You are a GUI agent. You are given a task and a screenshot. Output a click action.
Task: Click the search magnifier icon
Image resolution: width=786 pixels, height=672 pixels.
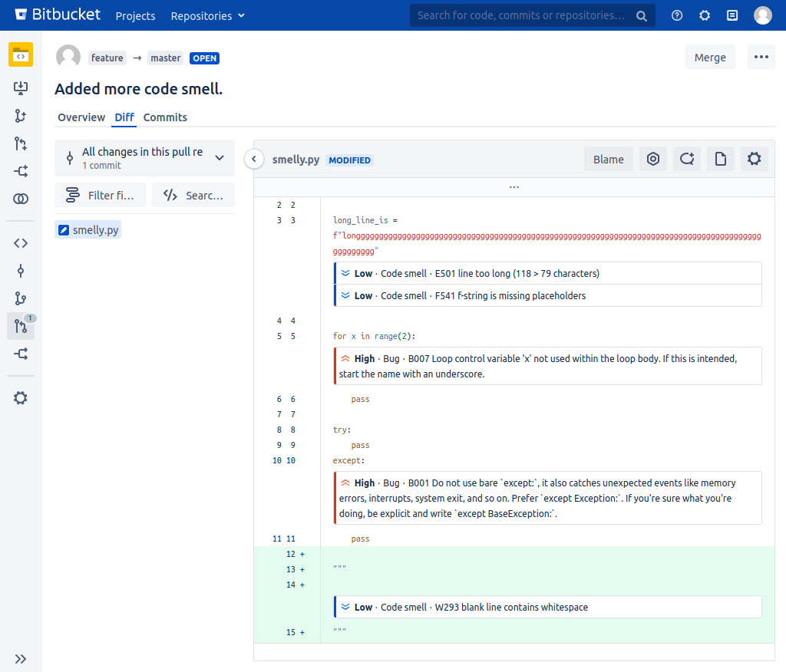click(642, 15)
